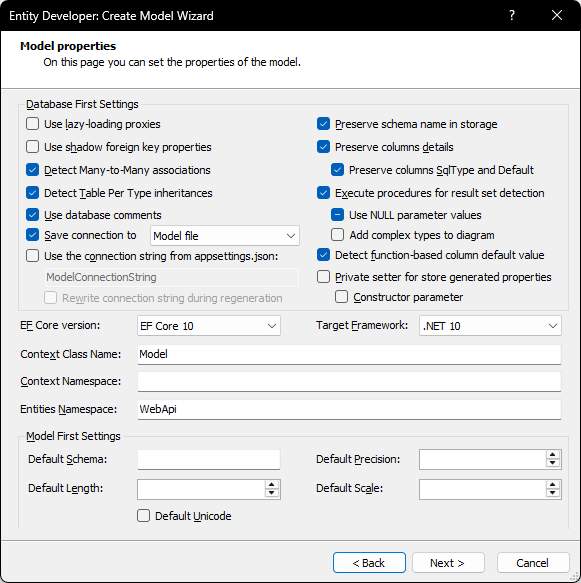Proceed with the Next > button
Screen dimensions: 581x583
coord(448,563)
